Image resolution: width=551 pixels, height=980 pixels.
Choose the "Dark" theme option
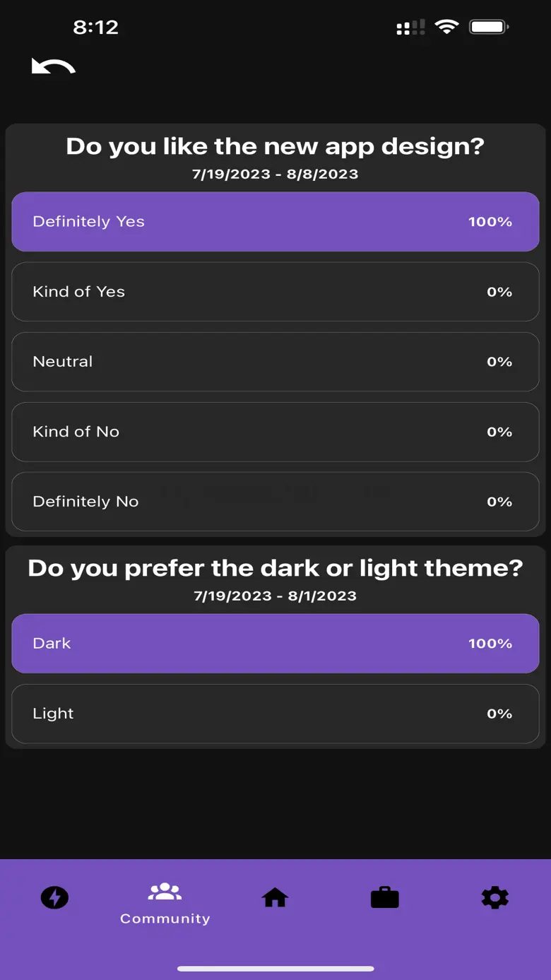pyautogui.click(x=275, y=644)
